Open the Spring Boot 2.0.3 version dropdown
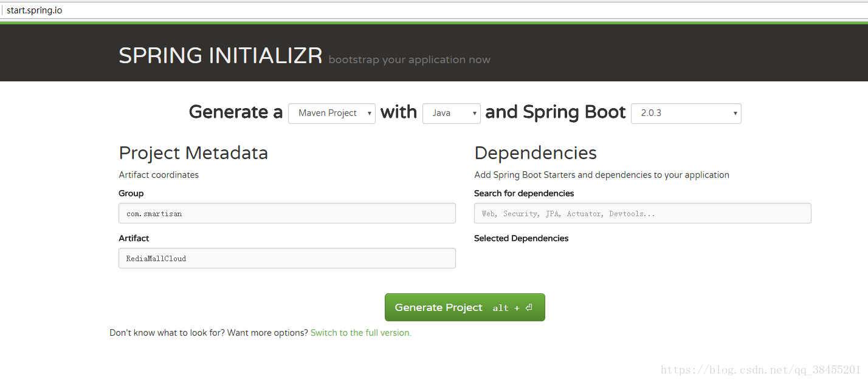868x382 pixels. coord(686,114)
